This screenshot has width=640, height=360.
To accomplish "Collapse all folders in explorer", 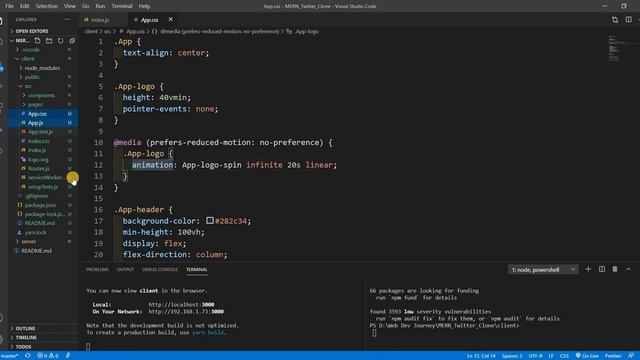I will (x=72, y=41).
